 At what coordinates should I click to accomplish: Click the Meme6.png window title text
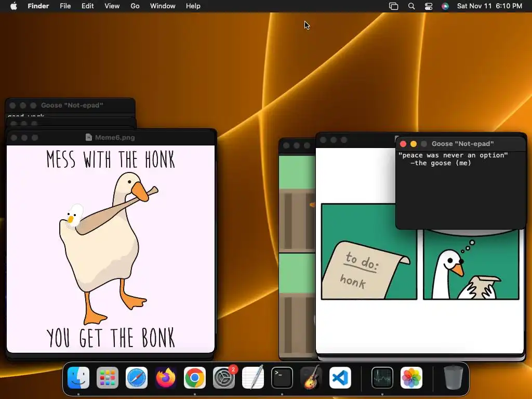[115, 137]
